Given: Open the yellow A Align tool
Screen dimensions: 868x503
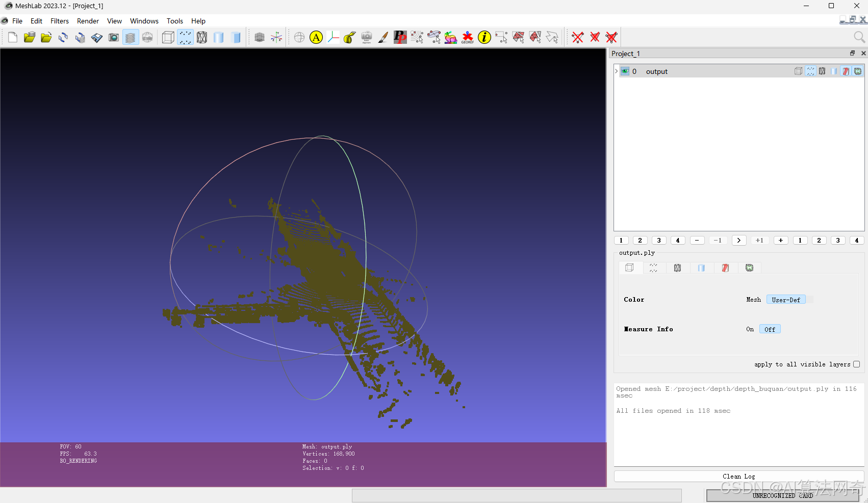Looking at the screenshot, I should click(316, 37).
